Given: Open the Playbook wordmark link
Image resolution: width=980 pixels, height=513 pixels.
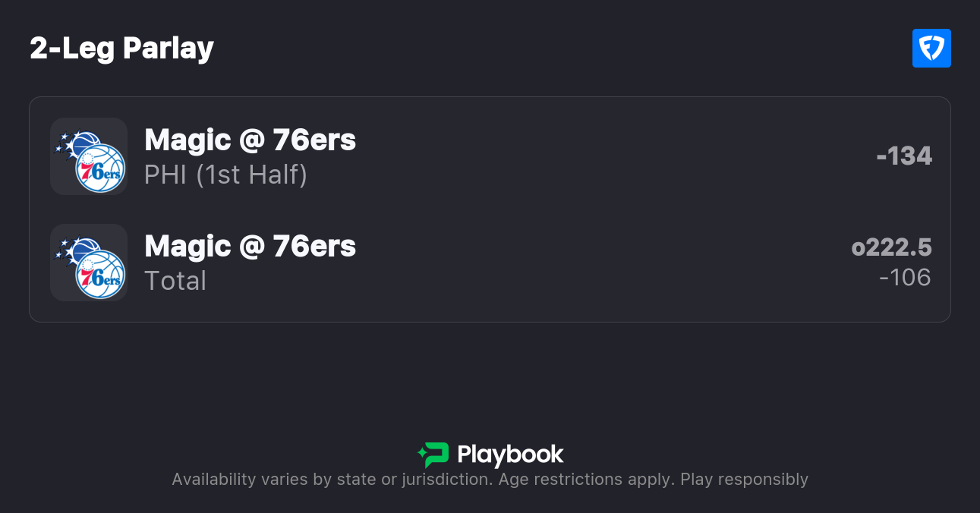Looking at the screenshot, I should pos(510,455).
